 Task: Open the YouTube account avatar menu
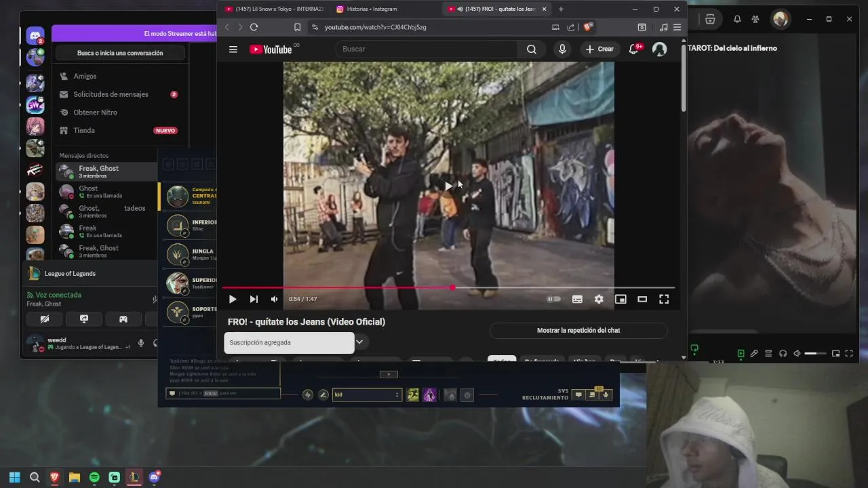(x=659, y=49)
